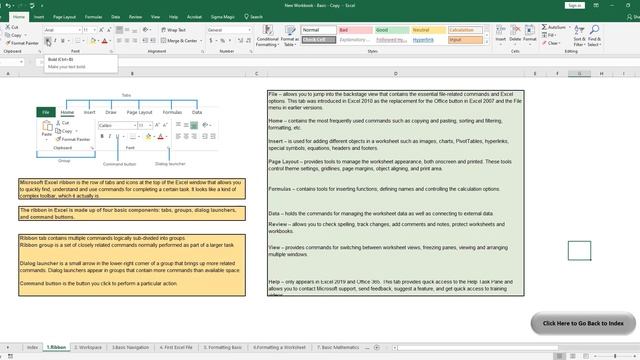Apply the Bad cell style
Viewport: 640px width, 360px height.
coord(355,30)
